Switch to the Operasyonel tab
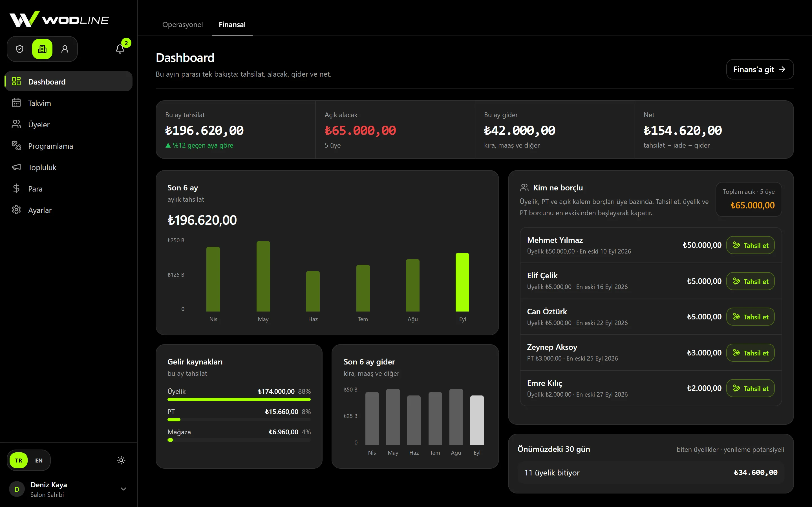This screenshot has width=812, height=507. pyautogui.click(x=182, y=25)
